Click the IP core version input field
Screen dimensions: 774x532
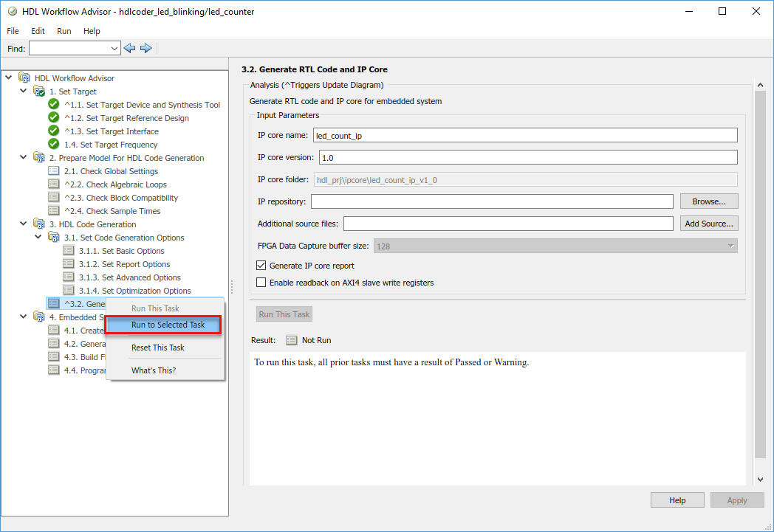(x=528, y=157)
